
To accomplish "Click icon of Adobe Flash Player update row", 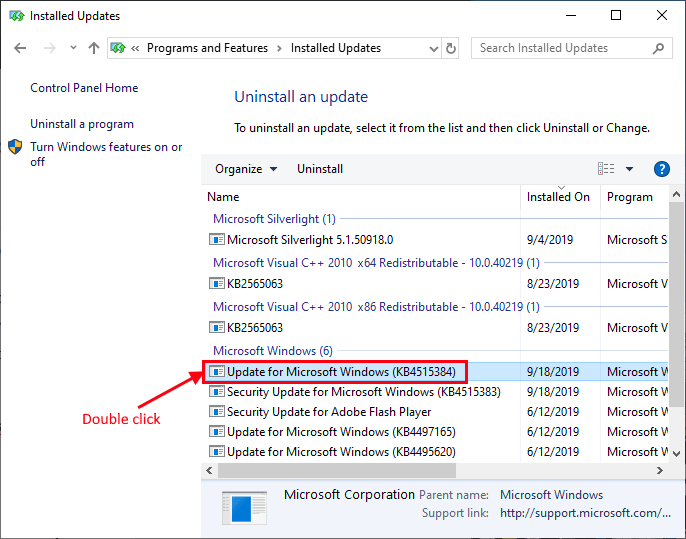I will coord(217,412).
